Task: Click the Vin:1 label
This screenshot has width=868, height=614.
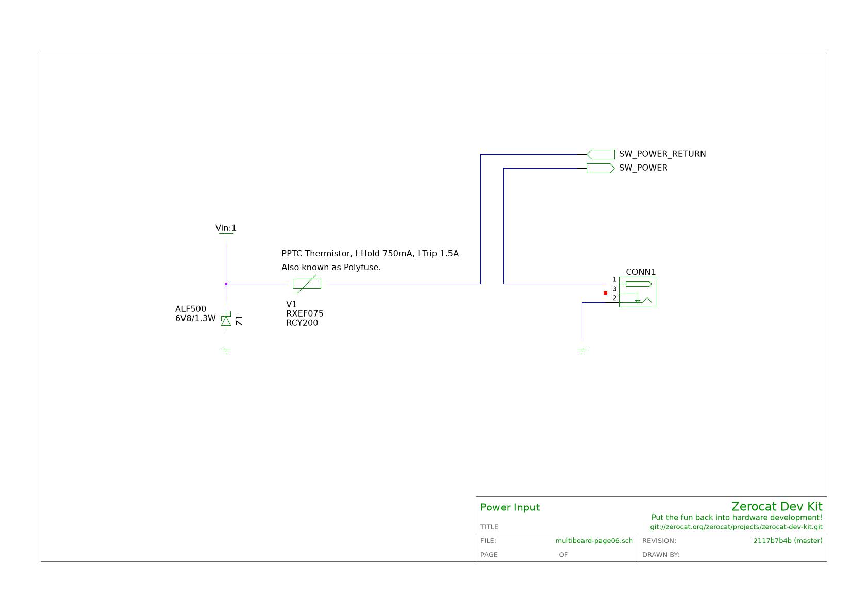Action: click(x=226, y=228)
